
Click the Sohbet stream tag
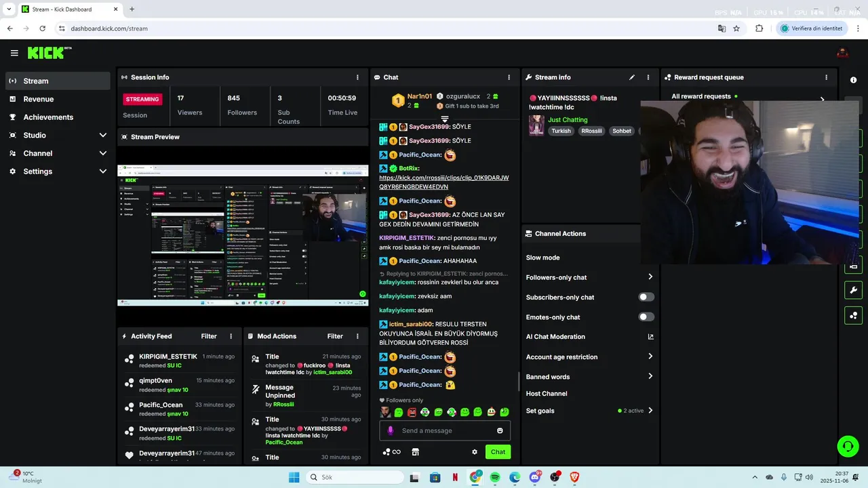[622, 131]
